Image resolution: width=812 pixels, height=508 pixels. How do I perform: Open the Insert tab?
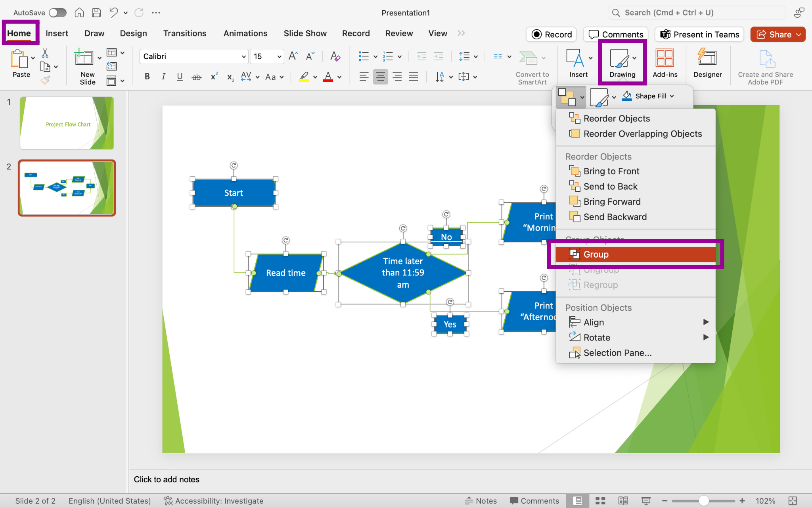click(57, 33)
